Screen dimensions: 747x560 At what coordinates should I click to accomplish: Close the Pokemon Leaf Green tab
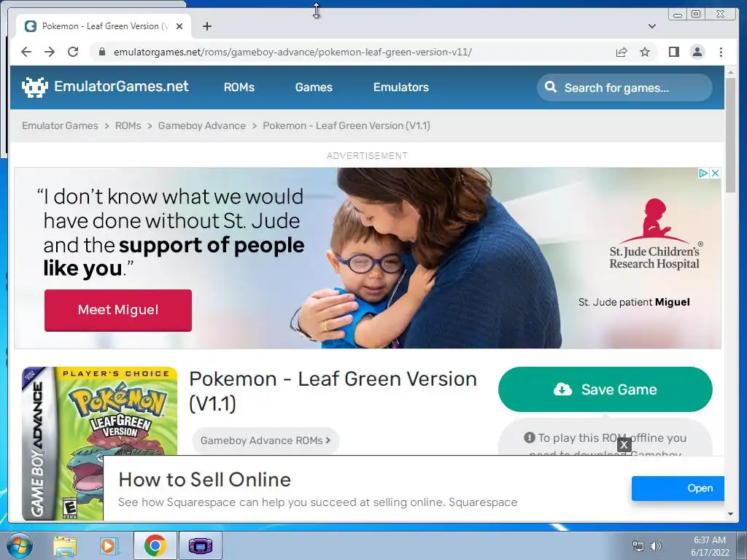point(179,26)
